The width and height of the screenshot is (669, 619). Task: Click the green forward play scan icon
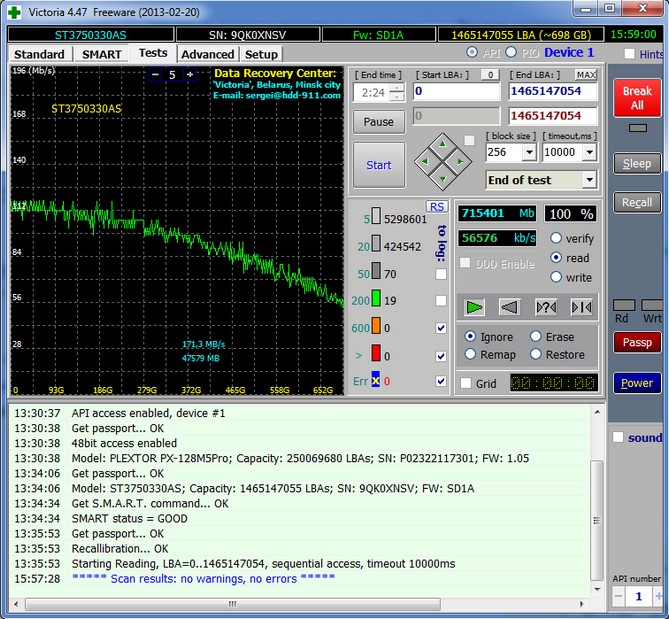(476, 306)
